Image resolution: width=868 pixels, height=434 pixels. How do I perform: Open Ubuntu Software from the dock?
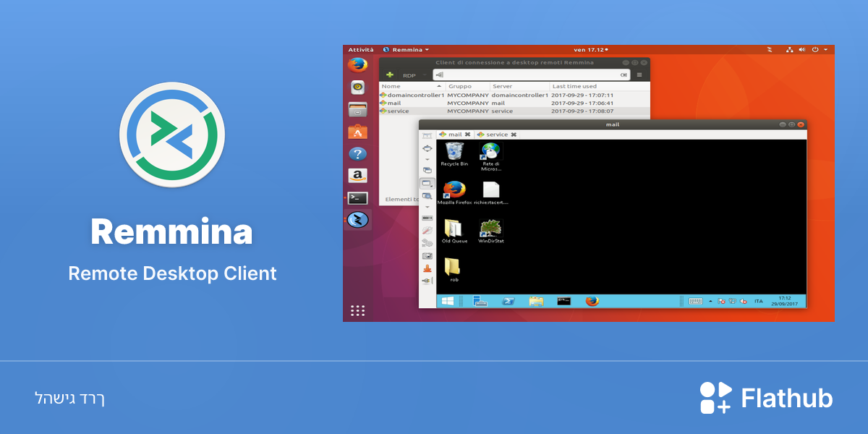pos(357,132)
